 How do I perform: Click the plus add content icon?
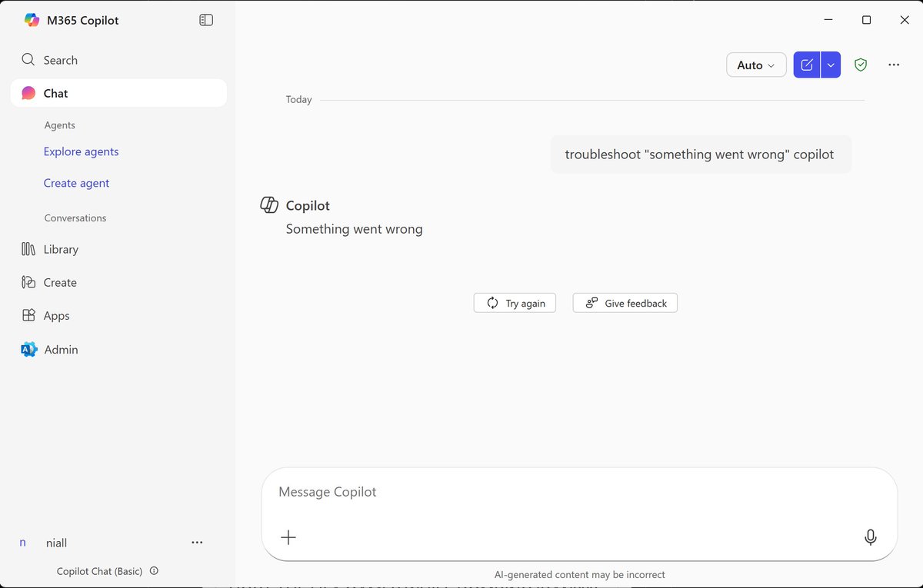(x=288, y=537)
